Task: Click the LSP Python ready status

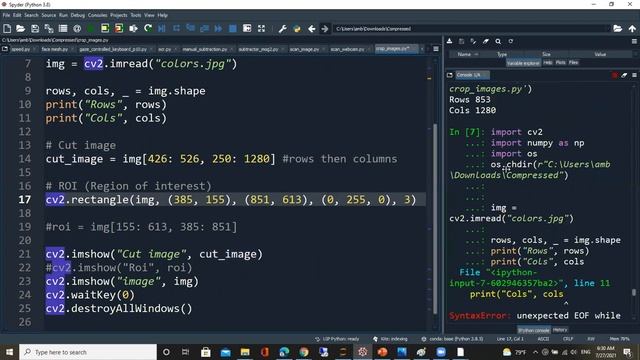Action: click(337, 339)
